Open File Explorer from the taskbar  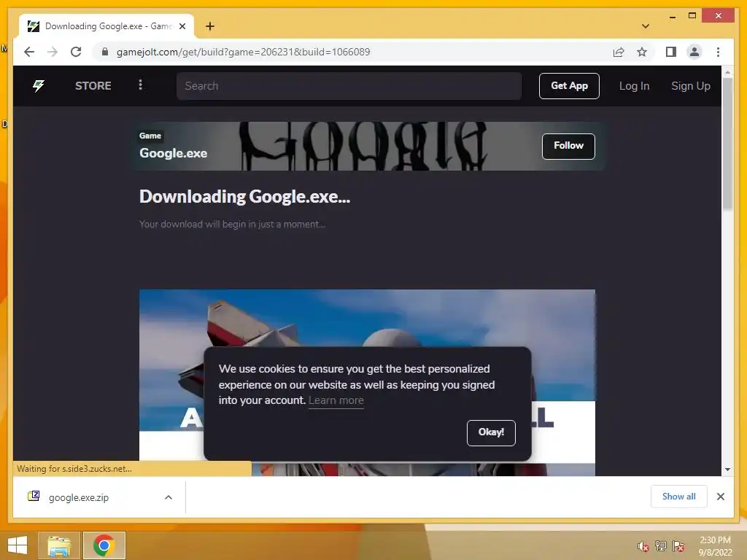pyautogui.click(x=59, y=545)
